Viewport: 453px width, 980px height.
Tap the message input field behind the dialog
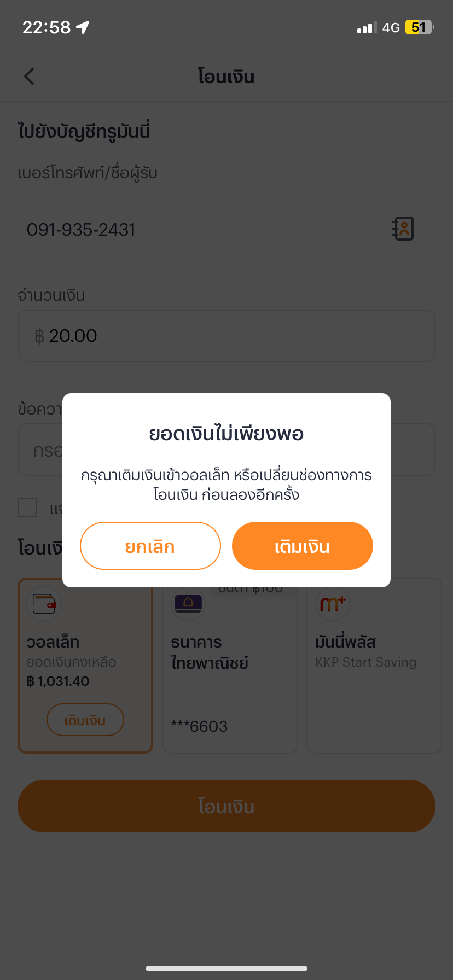coord(226,450)
